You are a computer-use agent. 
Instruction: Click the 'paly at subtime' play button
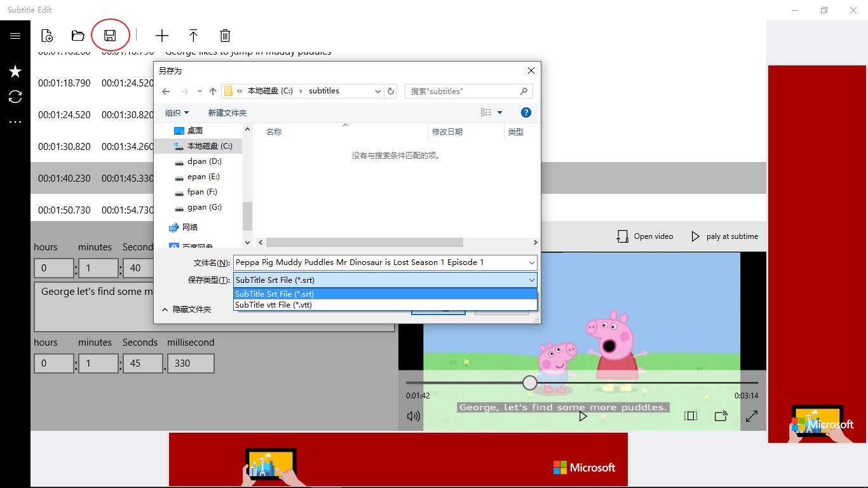tap(724, 236)
